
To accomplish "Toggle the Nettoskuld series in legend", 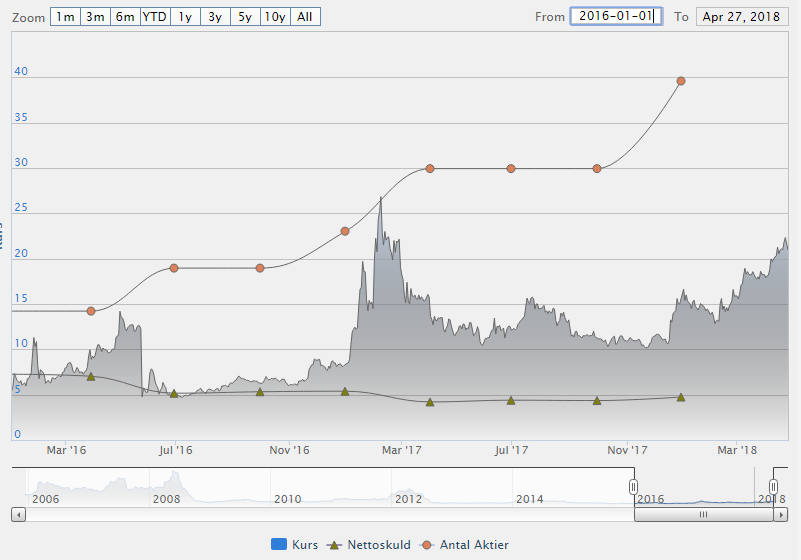I will 368,545.
